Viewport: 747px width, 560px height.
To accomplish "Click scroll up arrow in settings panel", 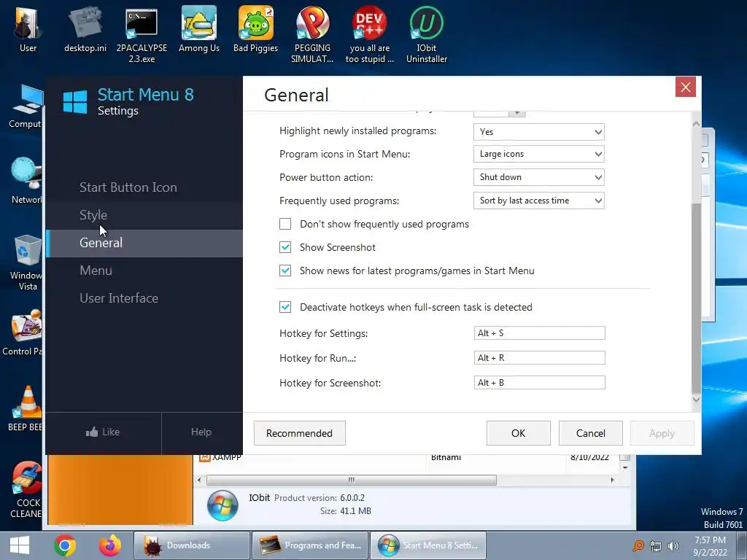I will 696,123.
